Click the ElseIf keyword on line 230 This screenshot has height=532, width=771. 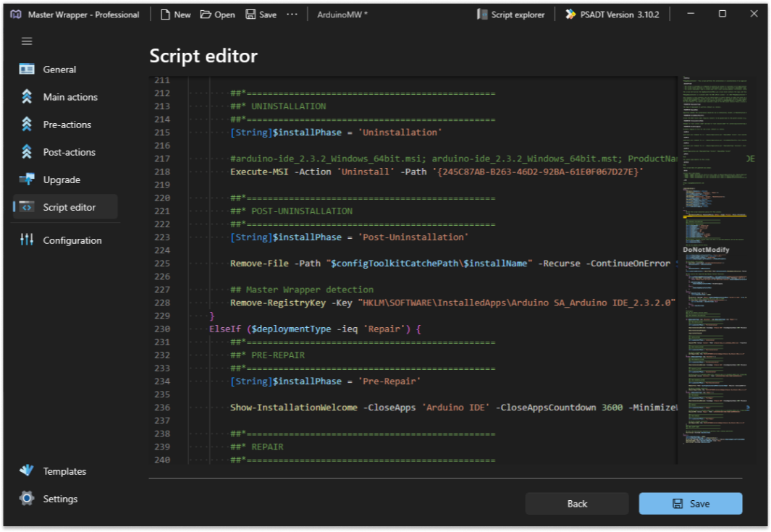click(225, 329)
